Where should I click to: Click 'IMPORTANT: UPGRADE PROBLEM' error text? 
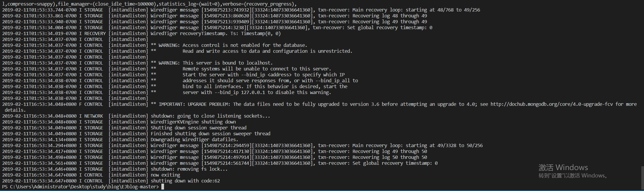coord(194,104)
